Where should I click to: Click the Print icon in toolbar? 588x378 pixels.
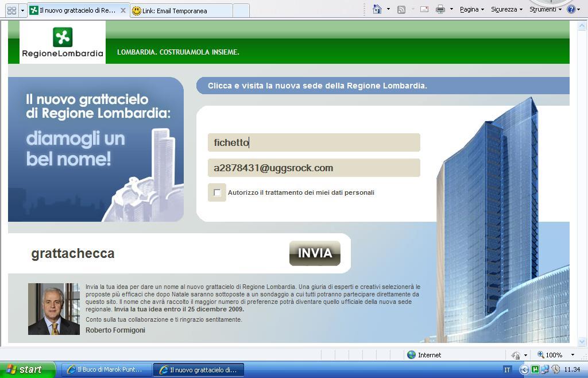click(x=440, y=9)
